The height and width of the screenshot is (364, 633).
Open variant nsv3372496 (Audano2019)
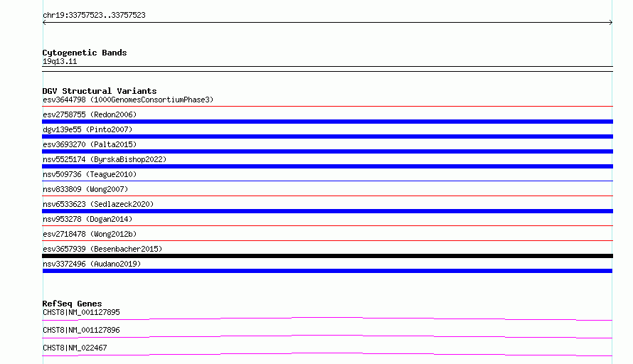point(92,264)
